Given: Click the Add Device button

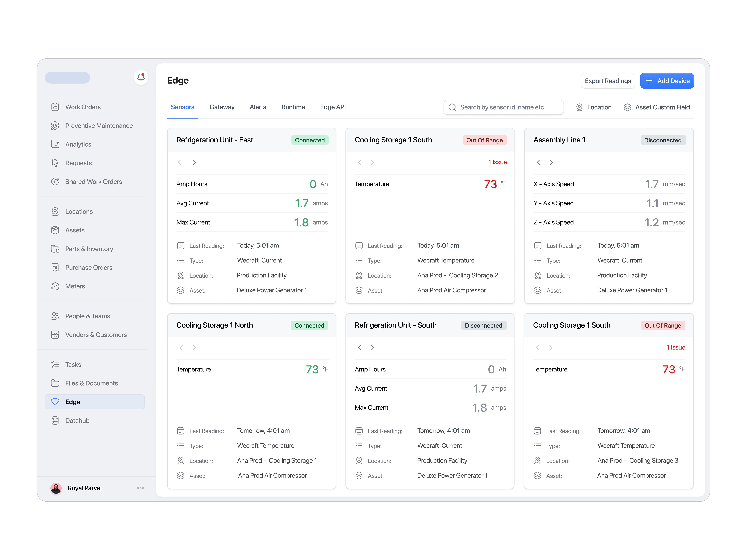Looking at the screenshot, I should [x=667, y=81].
